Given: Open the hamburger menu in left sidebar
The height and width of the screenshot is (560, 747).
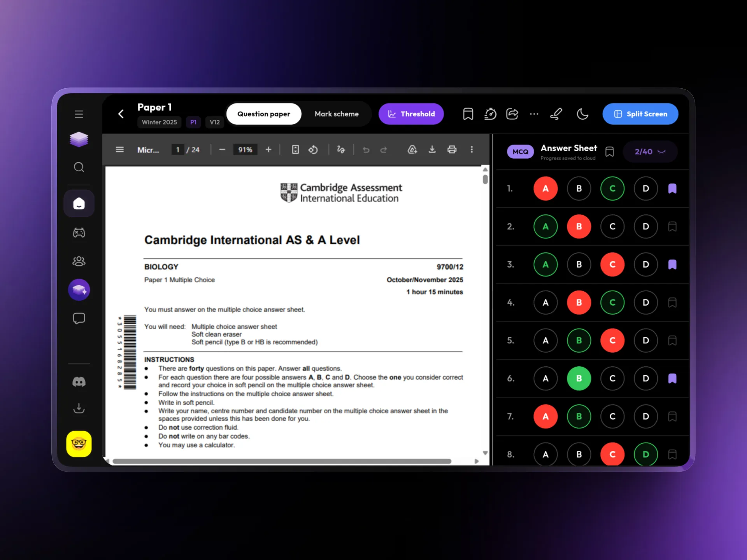Looking at the screenshot, I should point(79,114).
